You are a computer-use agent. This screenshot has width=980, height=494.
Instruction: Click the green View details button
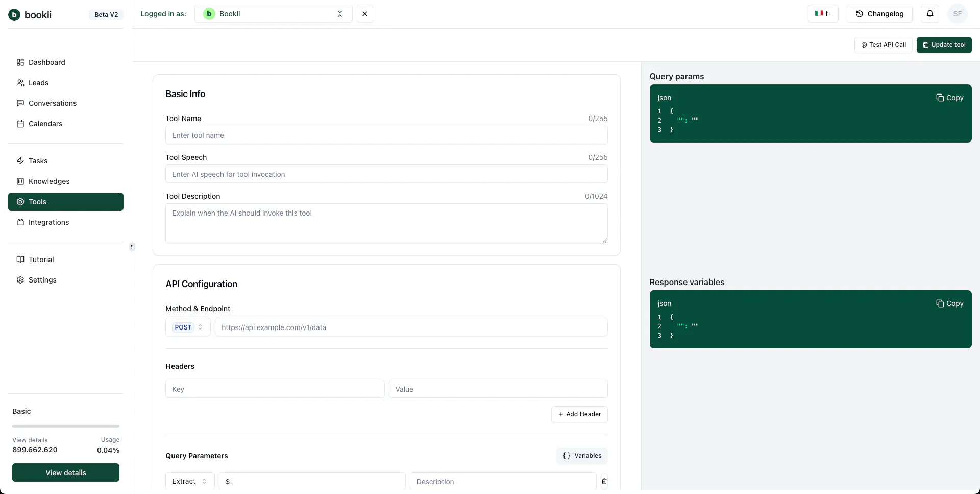pos(66,473)
